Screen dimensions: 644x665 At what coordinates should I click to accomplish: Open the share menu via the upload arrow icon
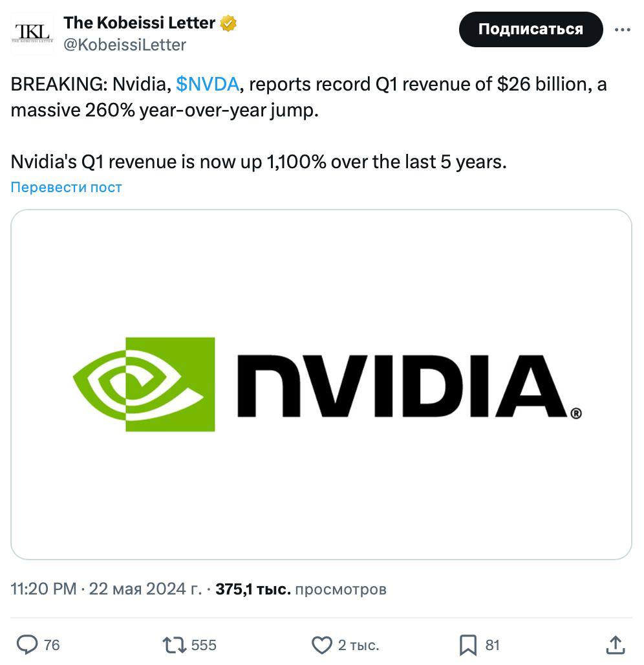616,644
